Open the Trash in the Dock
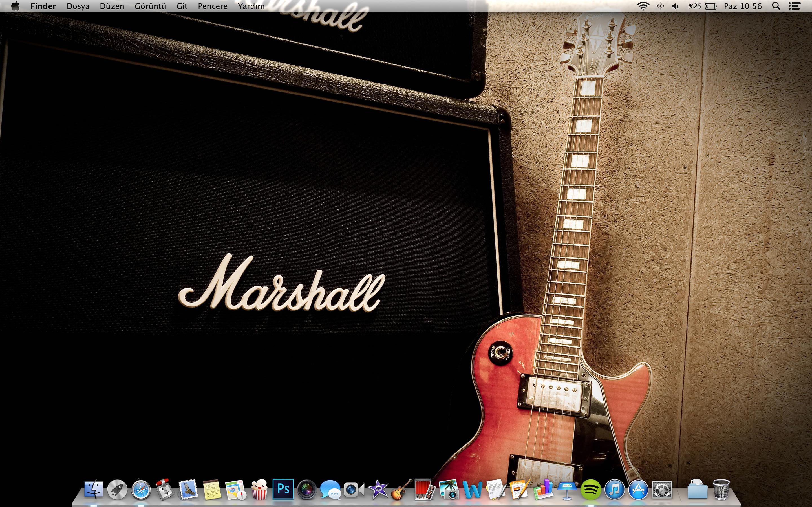Viewport: 812px width, 507px height. click(721, 490)
